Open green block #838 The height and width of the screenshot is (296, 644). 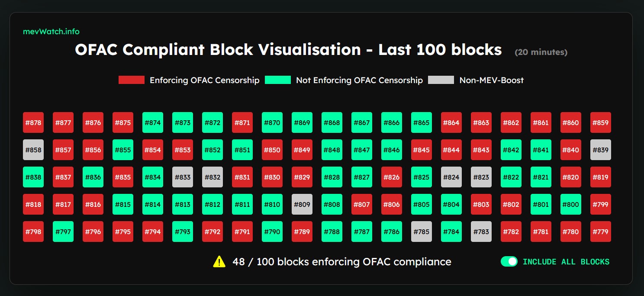(33, 177)
